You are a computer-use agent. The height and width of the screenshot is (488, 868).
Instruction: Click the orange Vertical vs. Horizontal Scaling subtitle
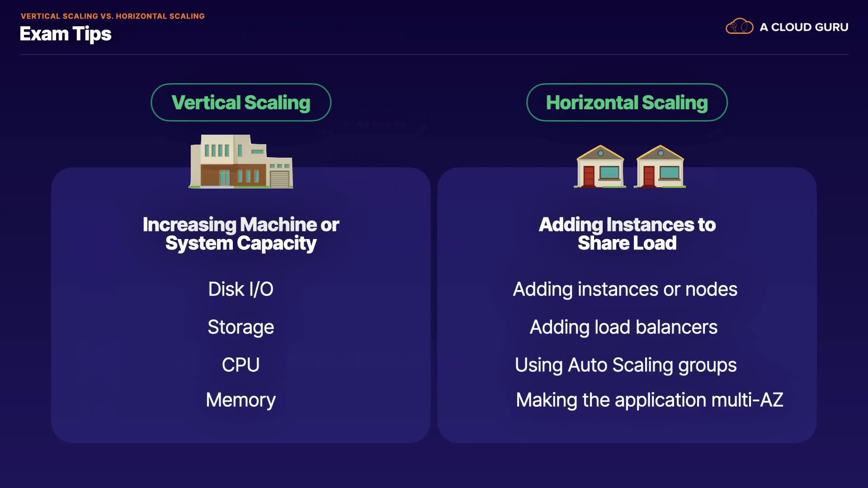pyautogui.click(x=113, y=16)
